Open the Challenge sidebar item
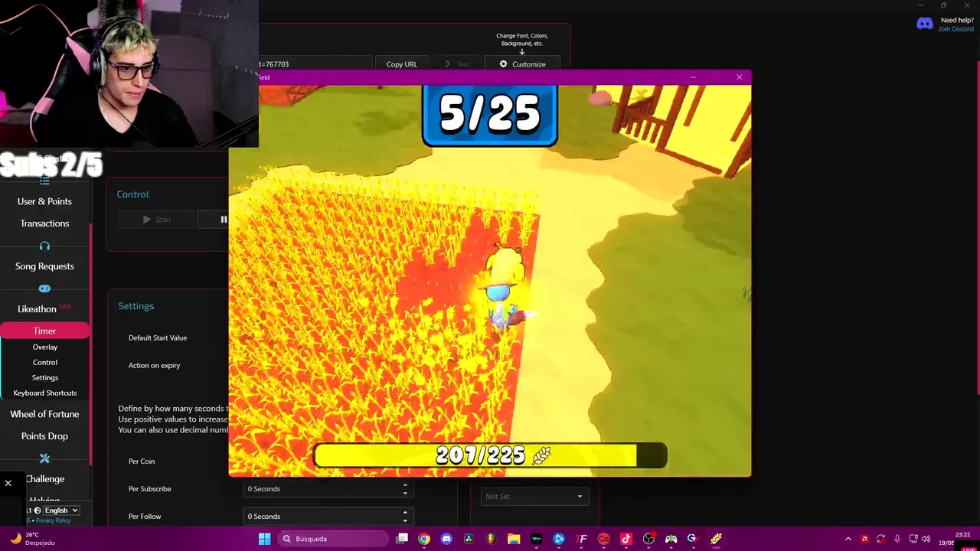Image resolution: width=980 pixels, height=551 pixels. pos(44,479)
